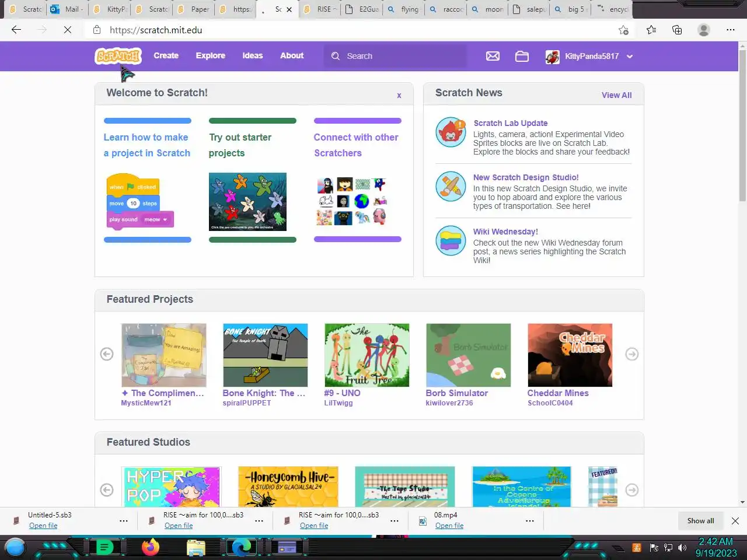The height and width of the screenshot is (560, 747).
Task: Click the Scratch Design Studio news icon
Action: coord(451,187)
